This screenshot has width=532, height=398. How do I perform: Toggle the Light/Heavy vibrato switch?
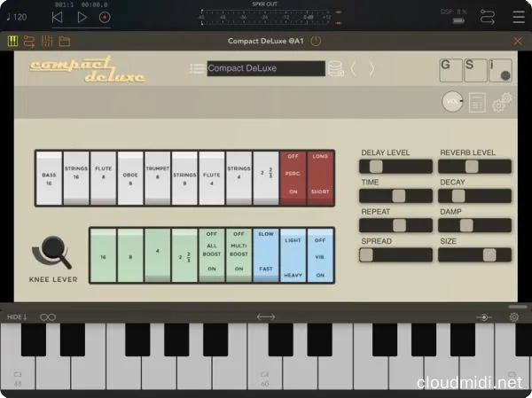(x=293, y=255)
